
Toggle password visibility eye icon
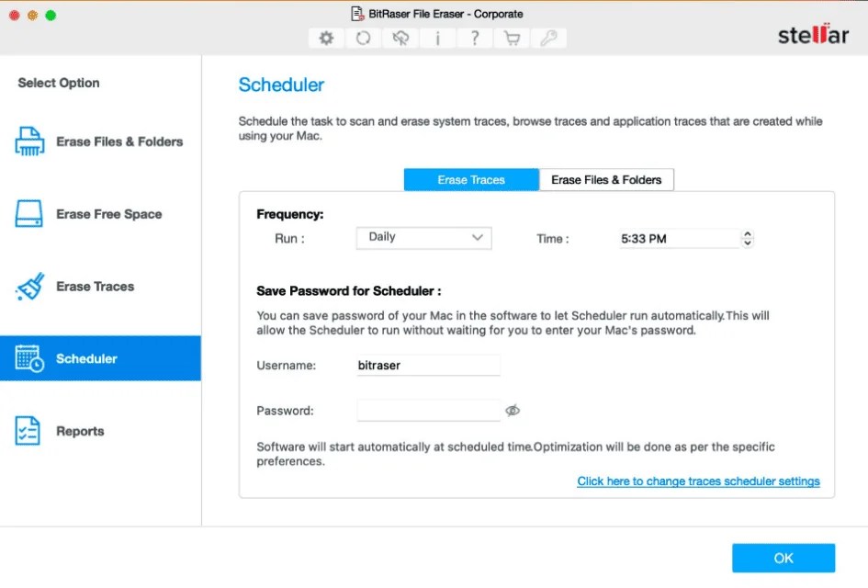coord(513,411)
